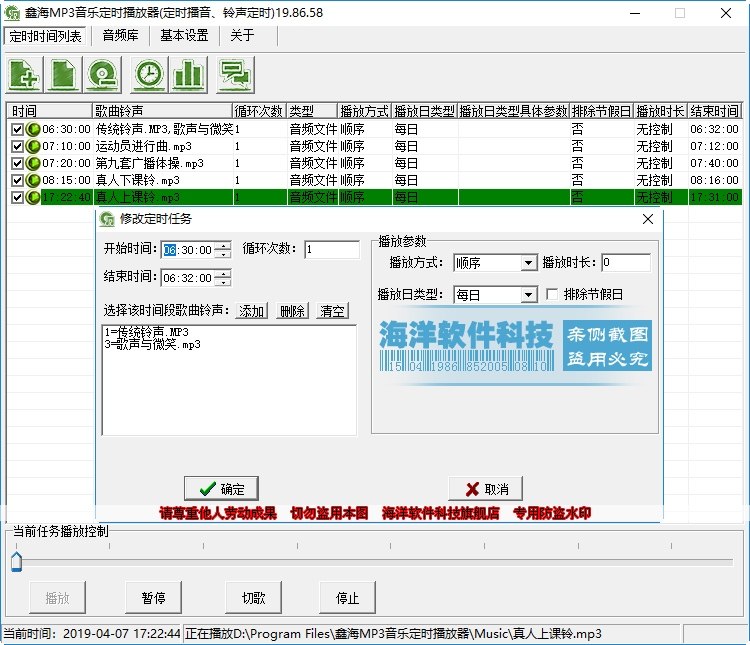This screenshot has height=645, width=750.
Task: Click the 类型 column header
Action: (312, 111)
